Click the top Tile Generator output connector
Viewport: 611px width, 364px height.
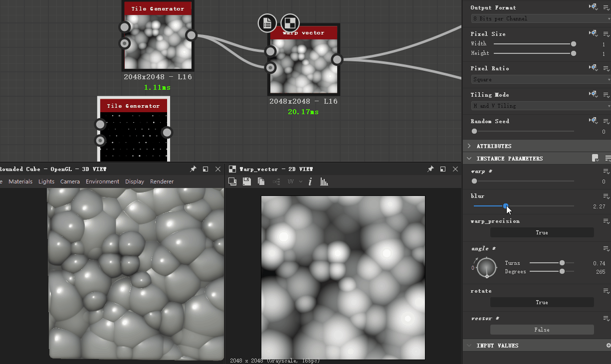coord(191,35)
